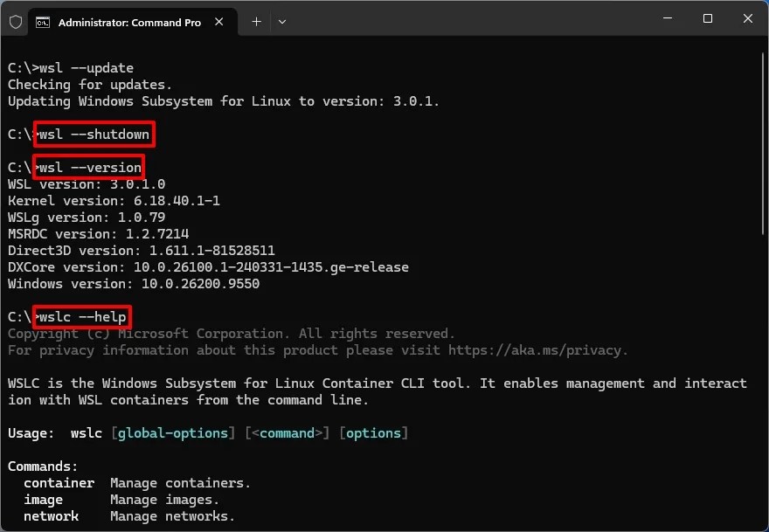Screen dimensions: 769x532
Task: Maximize the Terminal window
Action: [x=708, y=18]
